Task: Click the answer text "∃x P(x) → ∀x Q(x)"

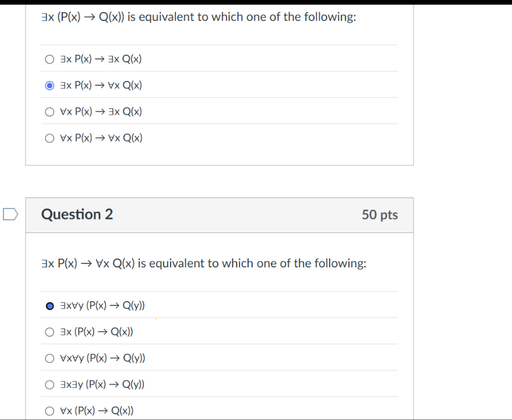Action: coord(100,85)
